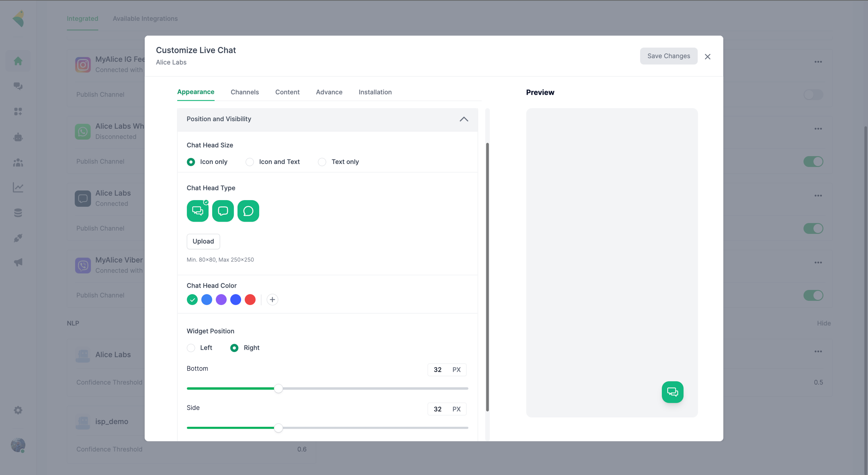The height and width of the screenshot is (475, 868).
Task: Set widget position to Left
Action: click(x=191, y=348)
